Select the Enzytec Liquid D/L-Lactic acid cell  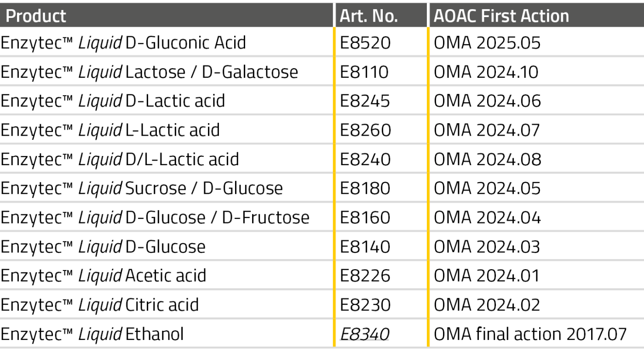pos(119,159)
